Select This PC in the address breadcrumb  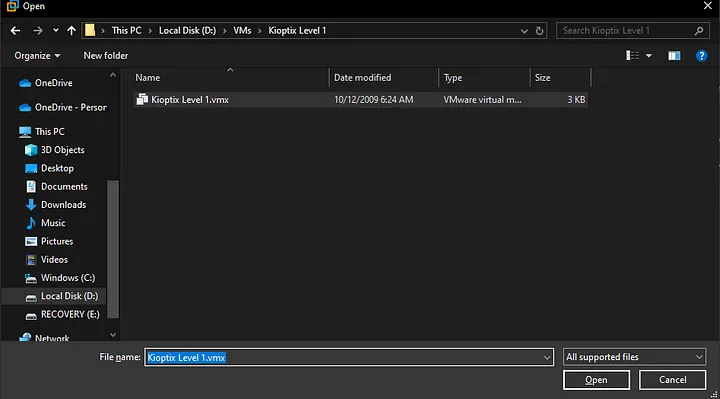click(127, 31)
